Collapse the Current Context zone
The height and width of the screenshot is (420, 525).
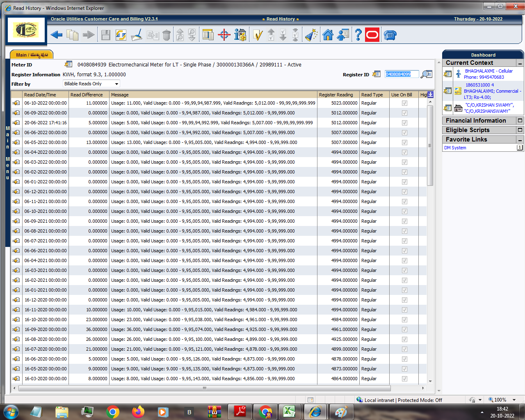[520, 63]
